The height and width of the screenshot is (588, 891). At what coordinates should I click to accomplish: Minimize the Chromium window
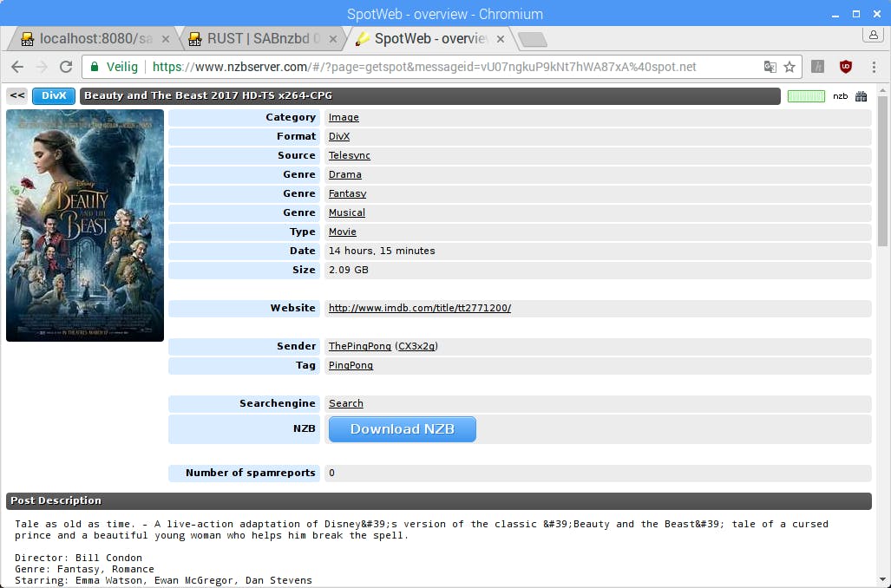pos(835,14)
